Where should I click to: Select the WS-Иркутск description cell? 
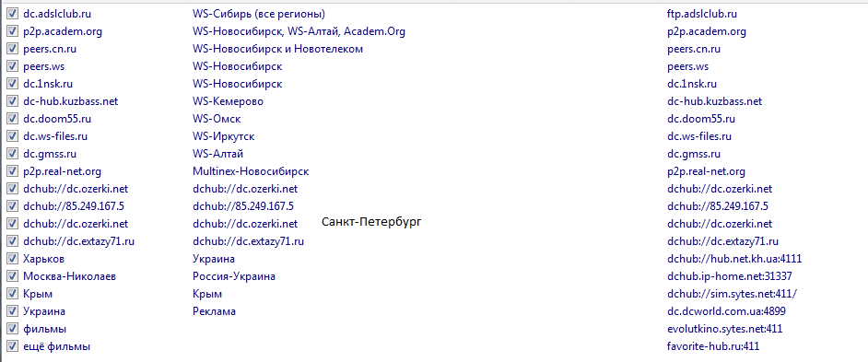point(224,136)
